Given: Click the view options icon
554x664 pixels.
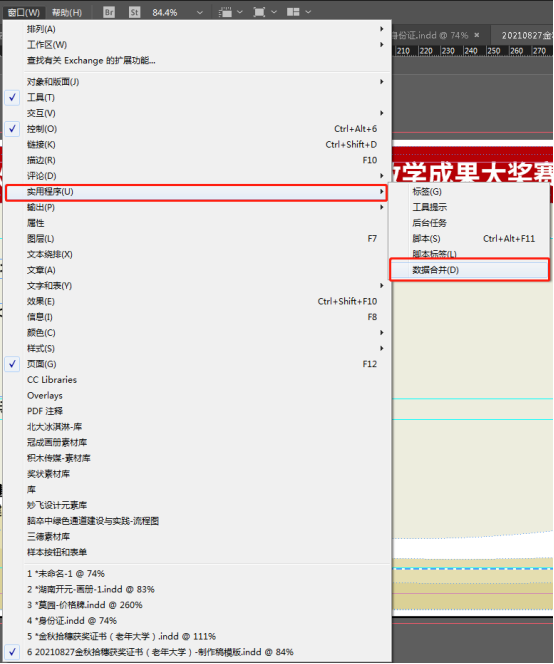Looking at the screenshot, I should pyautogui.click(x=225, y=12).
